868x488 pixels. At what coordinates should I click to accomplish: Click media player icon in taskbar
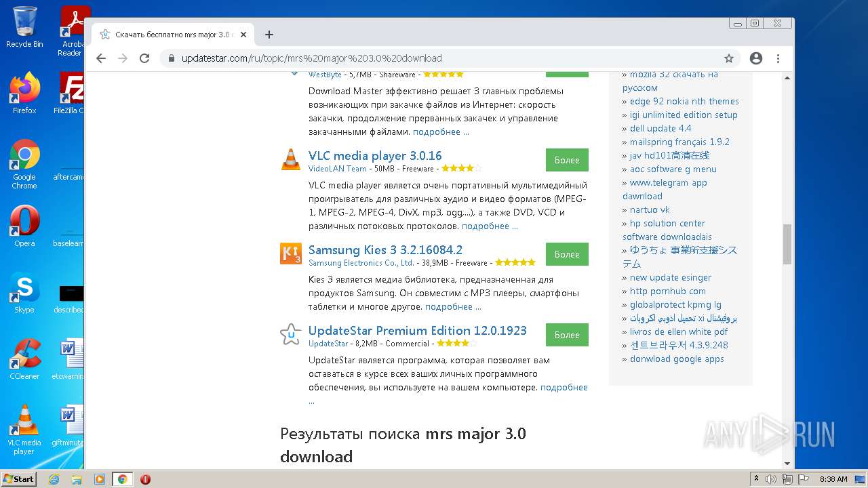[x=100, y=479]
